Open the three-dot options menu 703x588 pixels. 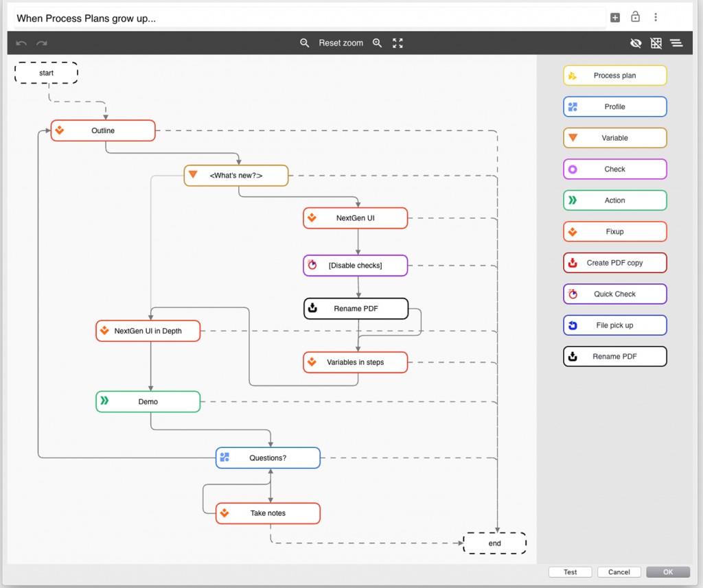pos(656,18)
